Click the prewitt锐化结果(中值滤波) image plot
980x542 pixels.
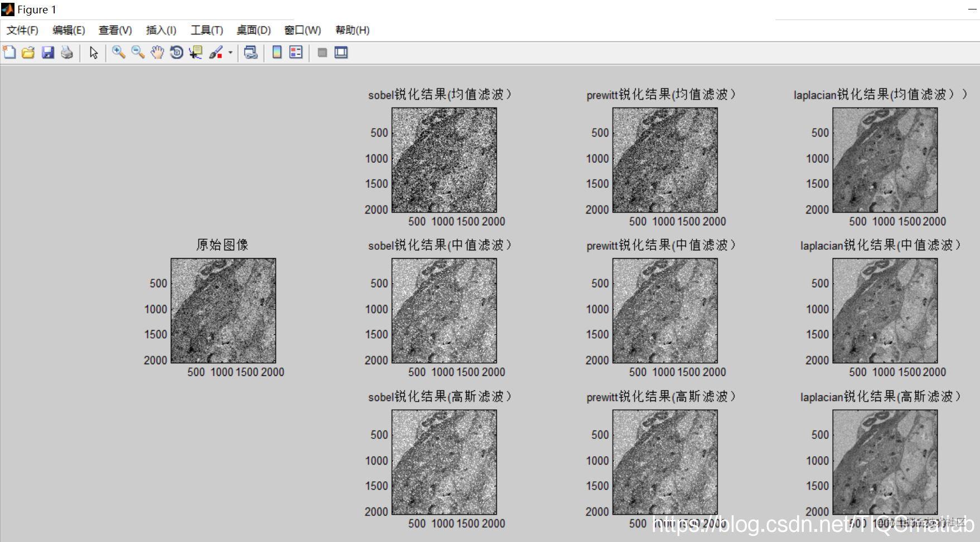pyautogui.click(x=665, y=311)
